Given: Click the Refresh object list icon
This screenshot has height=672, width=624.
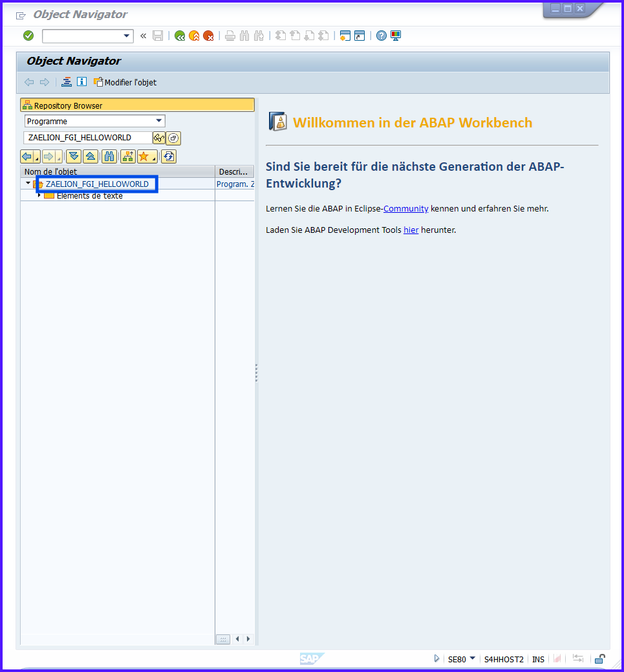Looking at the screenshot, I should click(x=169, y=157).
